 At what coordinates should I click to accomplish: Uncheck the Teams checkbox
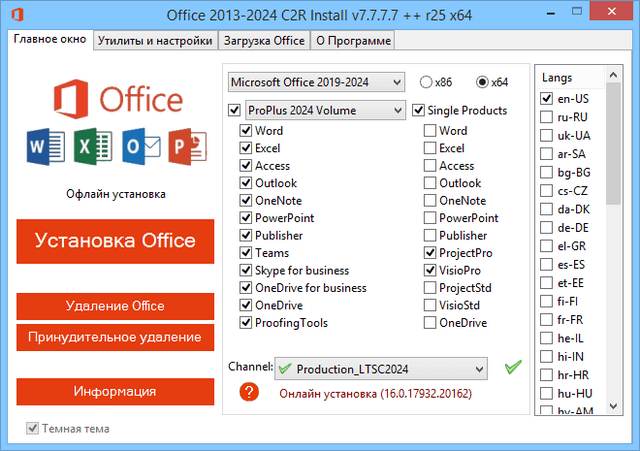point(246,253)
